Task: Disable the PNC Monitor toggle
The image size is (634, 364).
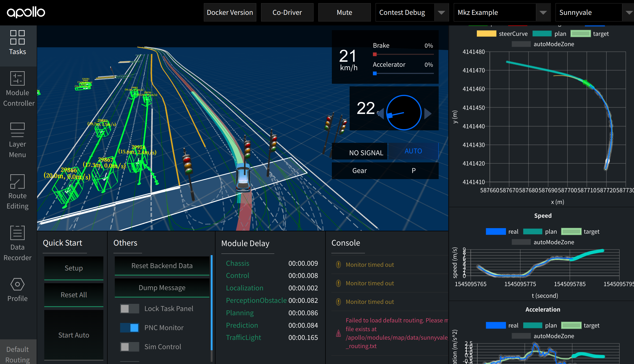Action: tap(129, 328)
